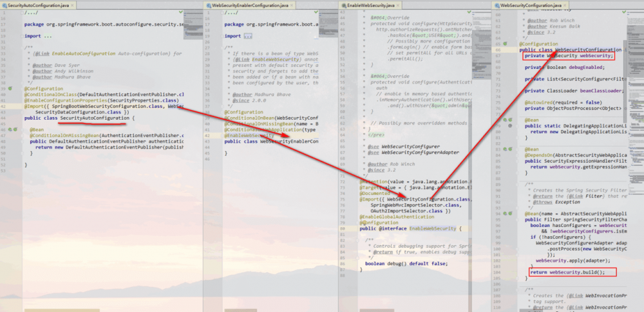644x312 pixels.
Task: Click 'private Boolean debugEnabled;' line
Action: click(565, 68)
